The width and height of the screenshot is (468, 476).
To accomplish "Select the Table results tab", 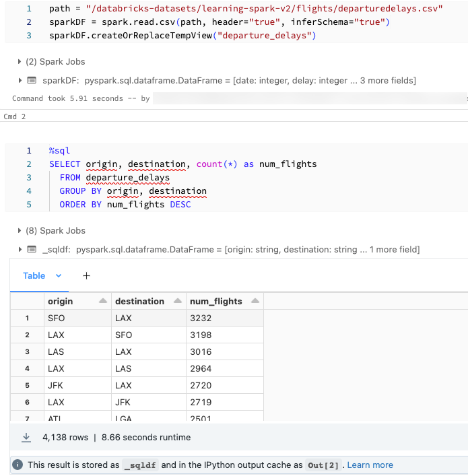I will point(34,275).
